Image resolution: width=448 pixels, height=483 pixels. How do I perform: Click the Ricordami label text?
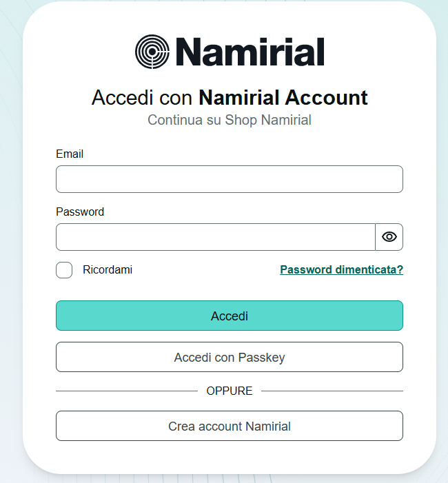108,270
